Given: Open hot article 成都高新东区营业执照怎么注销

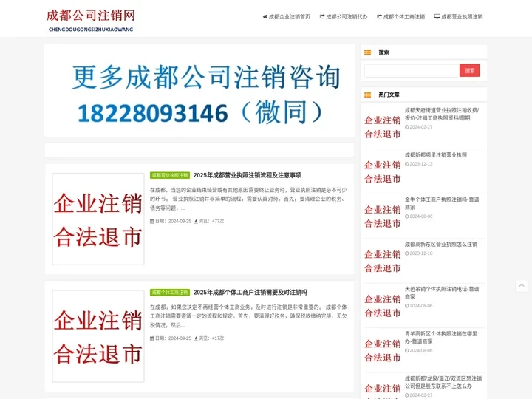Looking at the screenshot, I should tap(440, 244).
